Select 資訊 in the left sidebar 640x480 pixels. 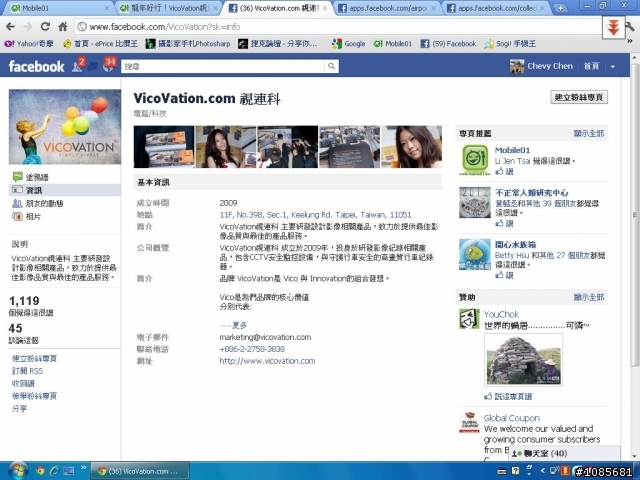tap(64, 190)
